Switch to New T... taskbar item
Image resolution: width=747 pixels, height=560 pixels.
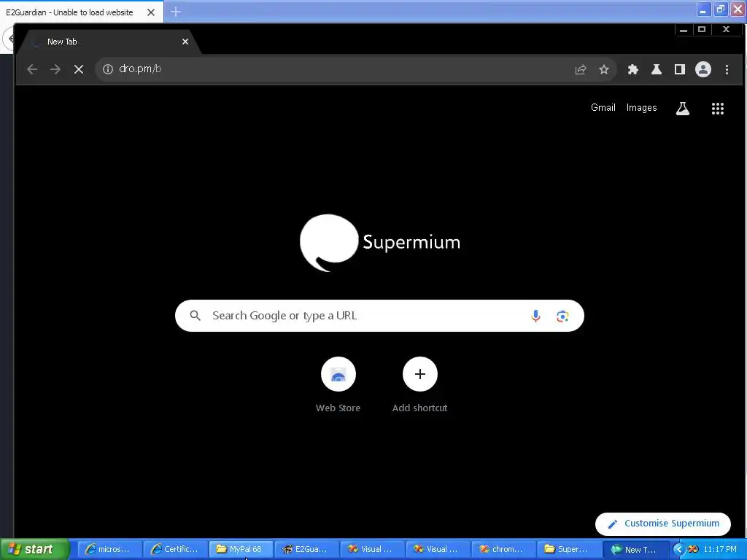(x=635, y=549)
